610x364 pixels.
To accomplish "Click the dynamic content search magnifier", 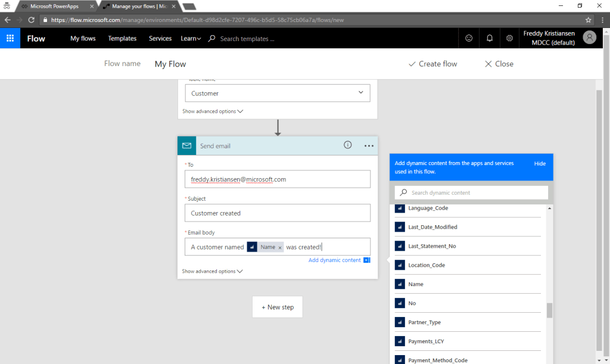I will [403, 192].
